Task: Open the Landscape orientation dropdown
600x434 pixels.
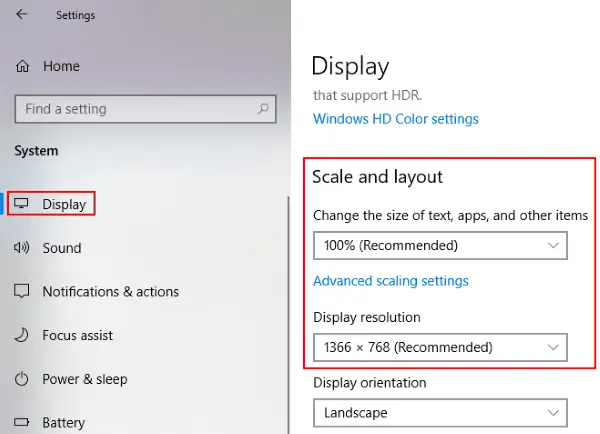Action: (440, 413)
